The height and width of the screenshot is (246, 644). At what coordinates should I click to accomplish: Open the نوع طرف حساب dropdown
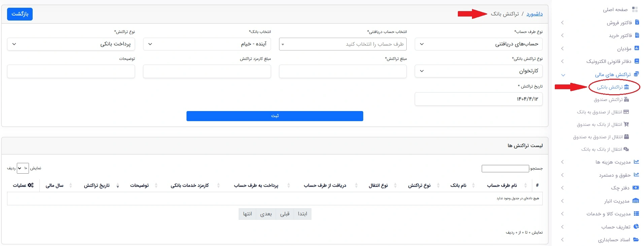click(478, 44)
